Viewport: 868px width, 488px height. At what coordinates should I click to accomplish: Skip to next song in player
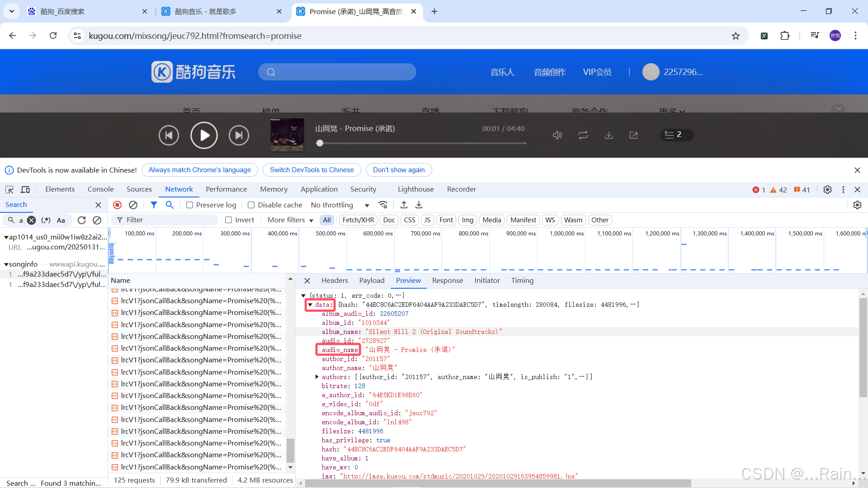pyautogui.click(x=239, y=135)
